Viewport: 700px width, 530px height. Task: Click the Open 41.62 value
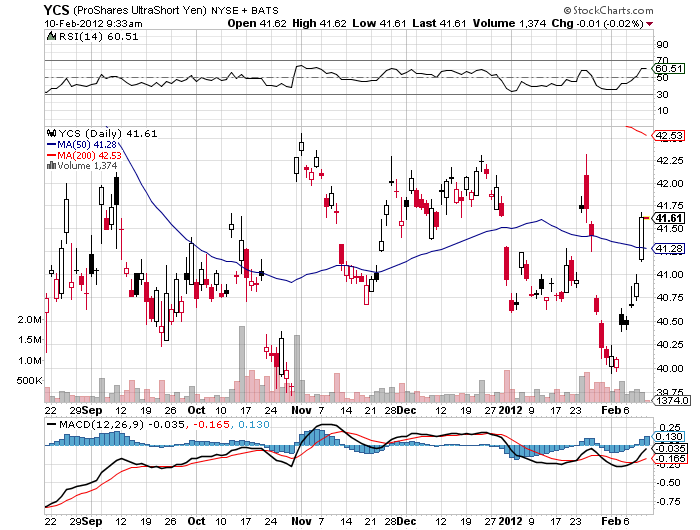pos(257,23)
